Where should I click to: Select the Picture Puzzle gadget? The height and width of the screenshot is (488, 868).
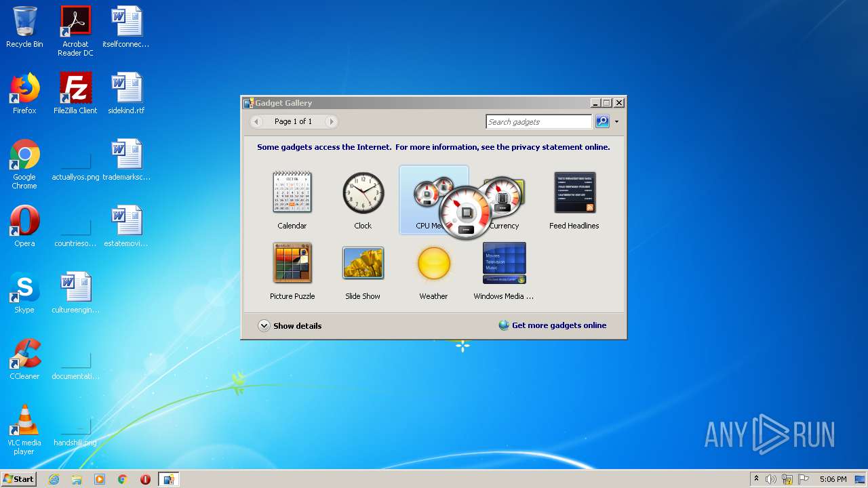click(x=292, y=270)
